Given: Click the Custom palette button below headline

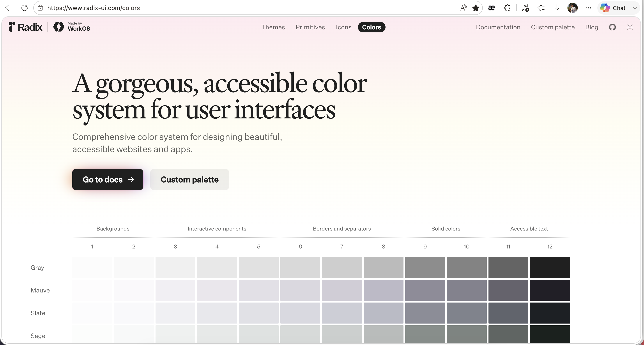Looking at the screenshot, I should (x=189, y=179).
